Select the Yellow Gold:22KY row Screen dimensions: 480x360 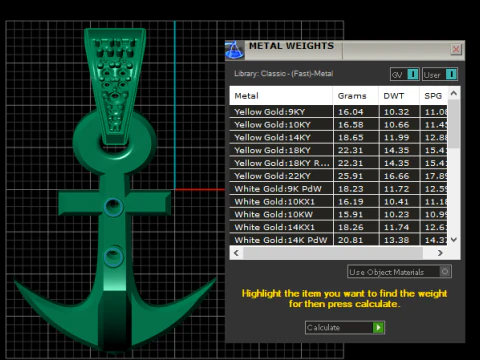pyautogui.click(x=338, y=176)
